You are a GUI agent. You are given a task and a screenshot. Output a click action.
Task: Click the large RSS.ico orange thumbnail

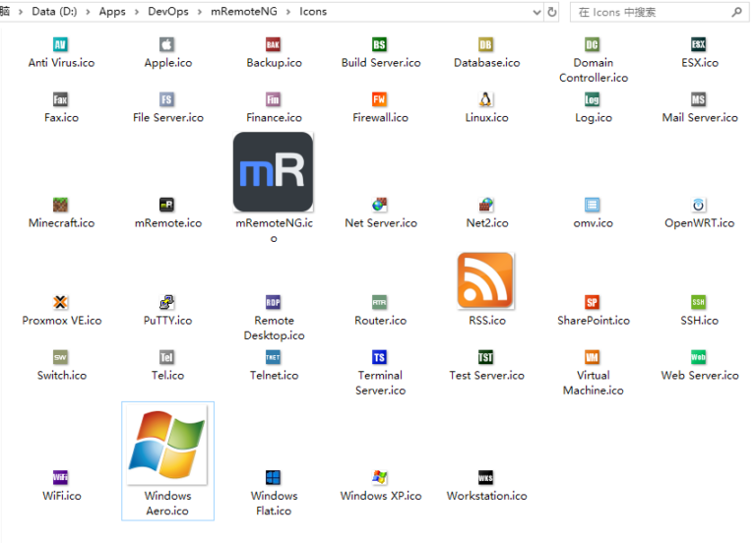pyautogui.click(x=486, y=280)
